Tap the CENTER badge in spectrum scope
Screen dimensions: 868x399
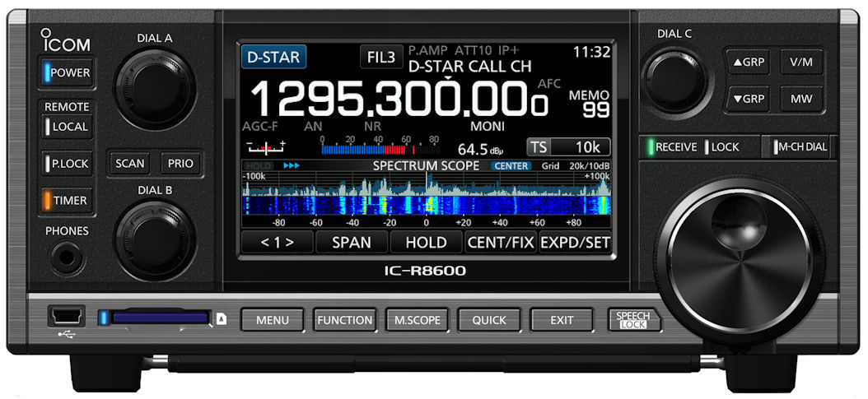pyautogui.click(x=511, y=166)
